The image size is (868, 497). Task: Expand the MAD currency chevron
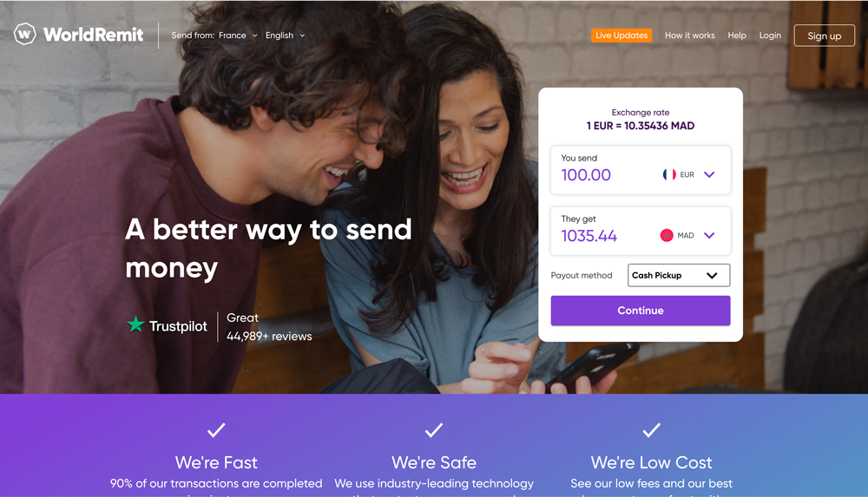coord(709,235)
